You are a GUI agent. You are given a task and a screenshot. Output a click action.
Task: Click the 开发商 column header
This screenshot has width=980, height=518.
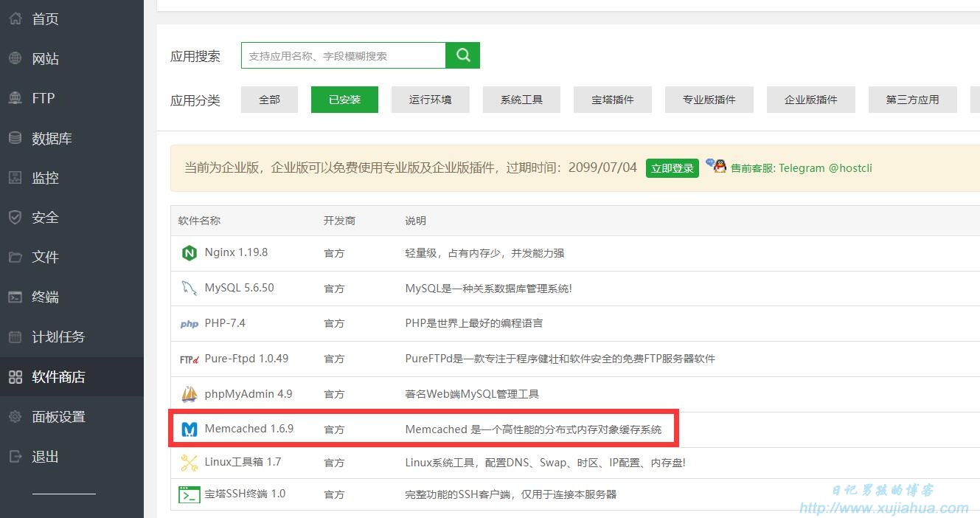click(339, 221)
